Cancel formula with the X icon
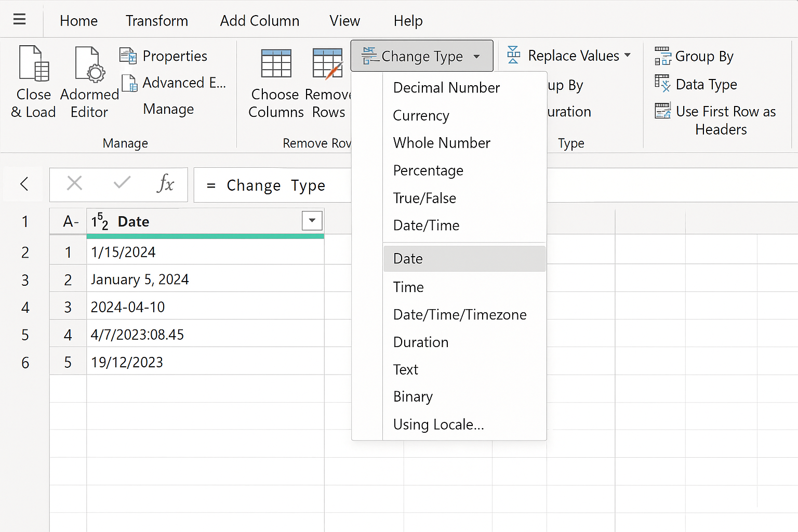798x532 pixels. click(x=75, y=183)
